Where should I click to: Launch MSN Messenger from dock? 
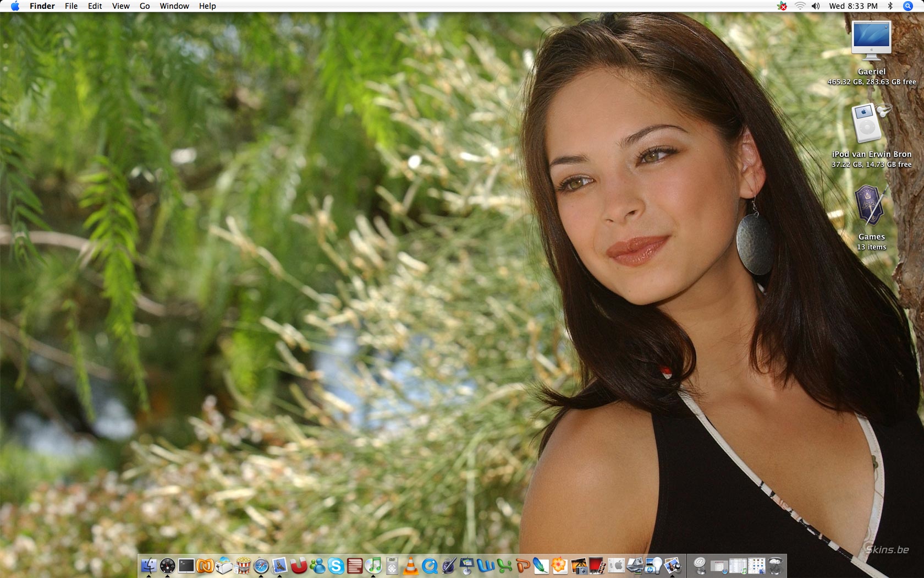(317, 565)
